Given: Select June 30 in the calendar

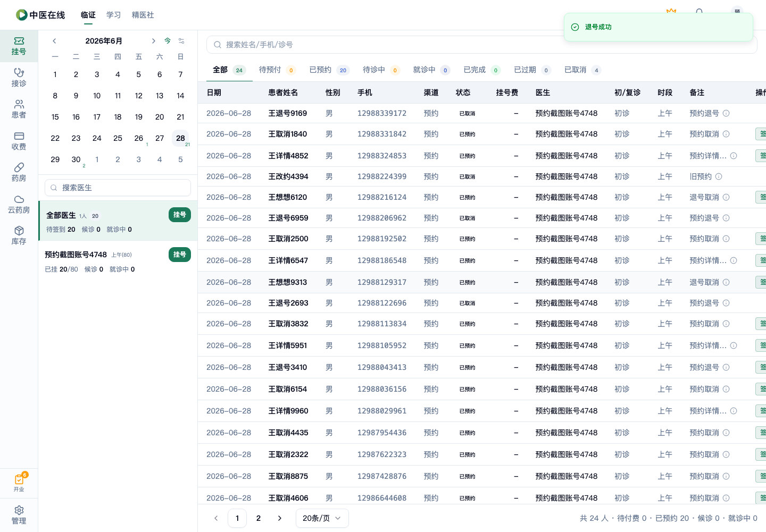Looking at the screenshot, I should pos(76,159).
